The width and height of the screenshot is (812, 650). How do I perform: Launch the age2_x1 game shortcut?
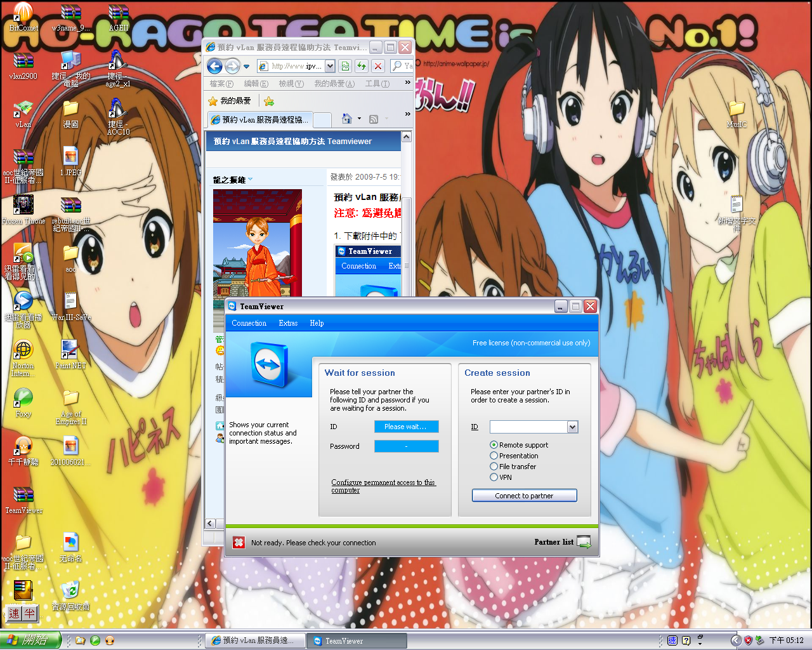[118, 68]
